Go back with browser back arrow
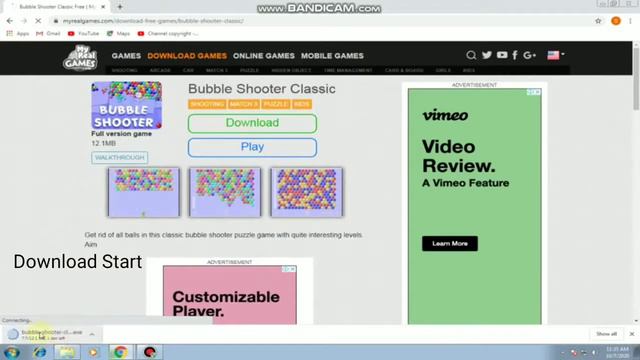Viewport: 640px width, 360px height. 10,21
